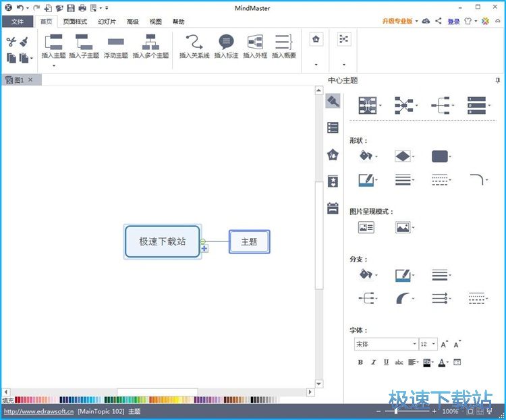The height and width of the screenshot is (420, 506).
Task: Switch to 页面样式 ribbon tab
Action: (75, 22)
